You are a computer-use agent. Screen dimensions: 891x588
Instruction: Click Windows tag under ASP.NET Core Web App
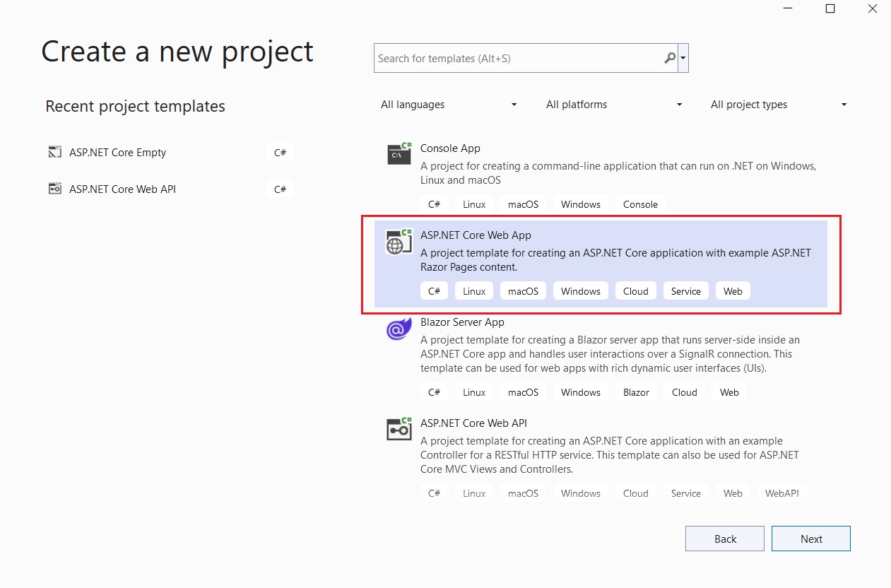coord(581,291)
